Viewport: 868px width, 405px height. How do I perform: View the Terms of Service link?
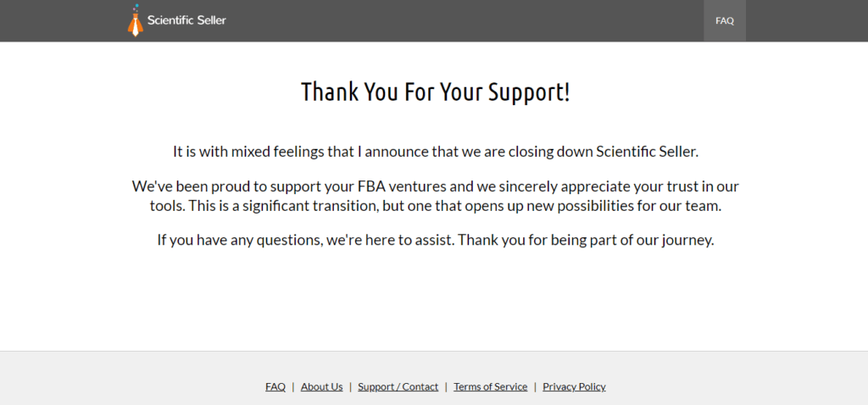(490, 386)
